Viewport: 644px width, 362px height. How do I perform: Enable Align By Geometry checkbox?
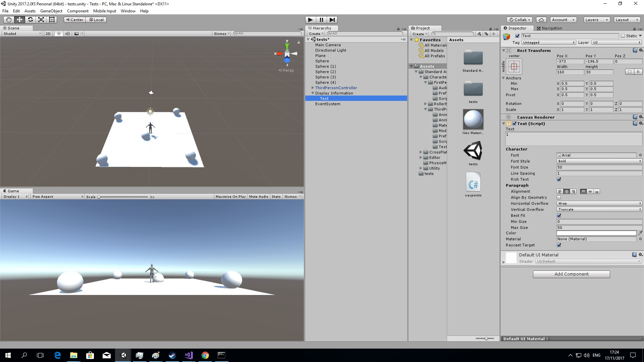[559, 197]
